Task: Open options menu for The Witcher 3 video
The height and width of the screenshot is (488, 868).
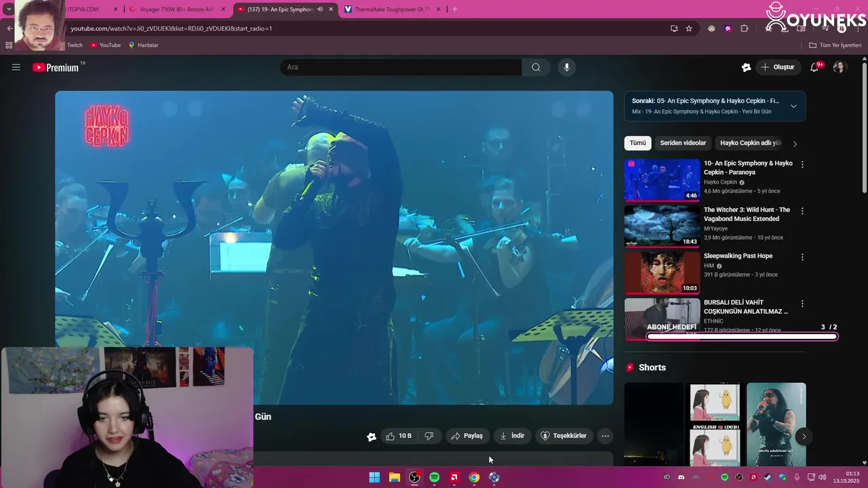Action: pos(802,211)
